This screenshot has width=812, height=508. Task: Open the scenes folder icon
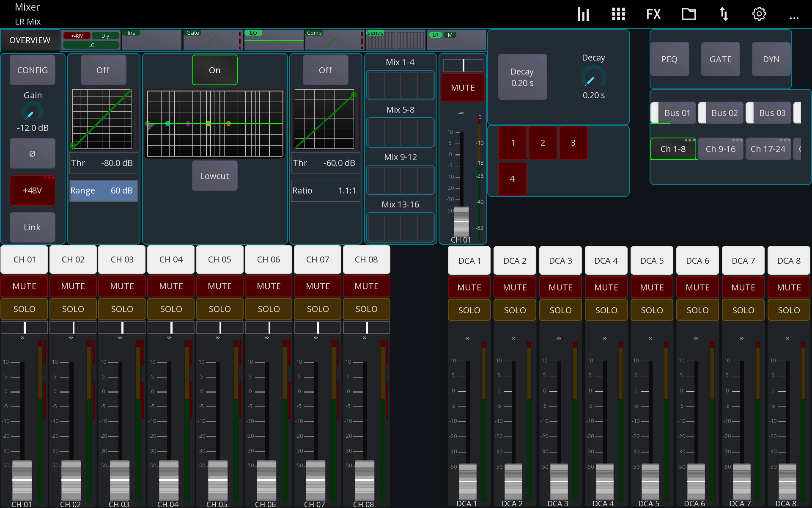[689, 14]
